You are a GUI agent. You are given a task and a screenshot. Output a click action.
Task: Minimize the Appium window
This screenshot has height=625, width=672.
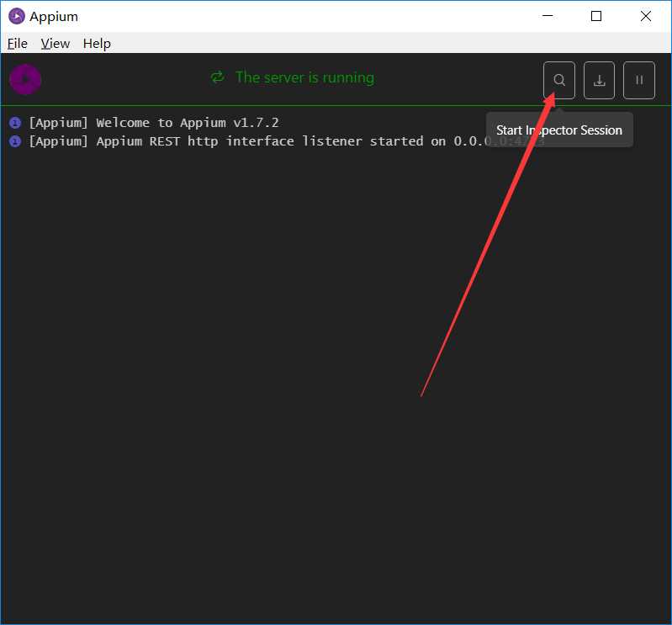tap(548, 16)
